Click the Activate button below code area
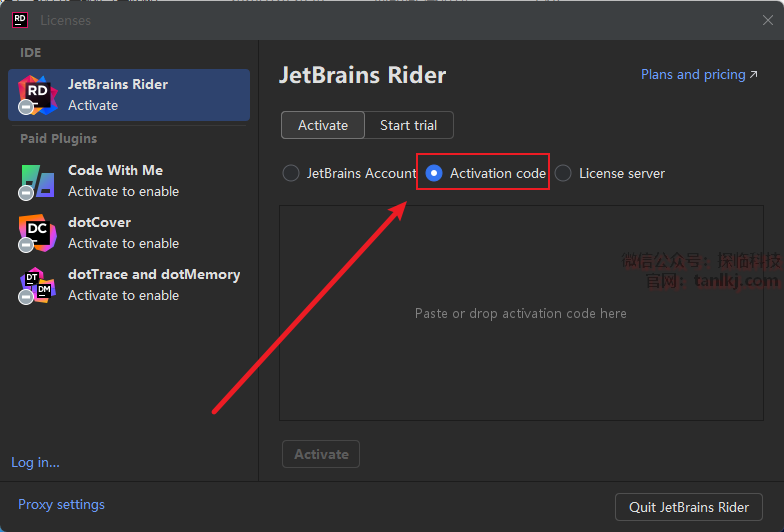 (321, 454)
